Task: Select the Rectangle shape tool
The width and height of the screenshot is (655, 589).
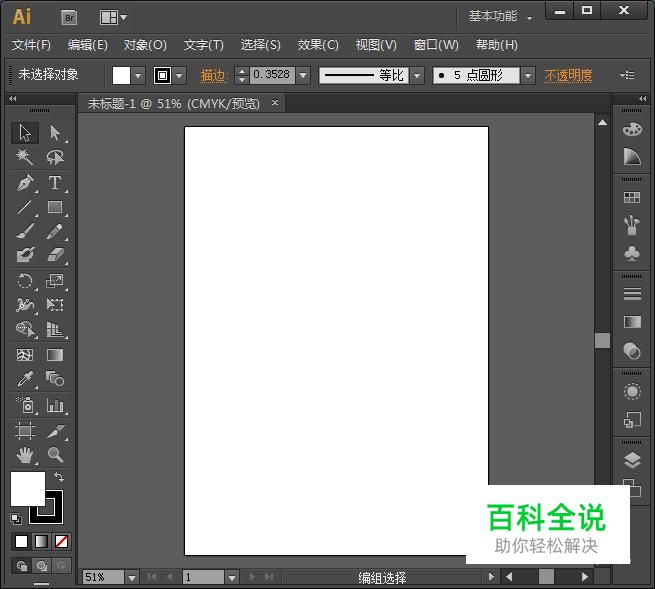Action: click(55, 208)
